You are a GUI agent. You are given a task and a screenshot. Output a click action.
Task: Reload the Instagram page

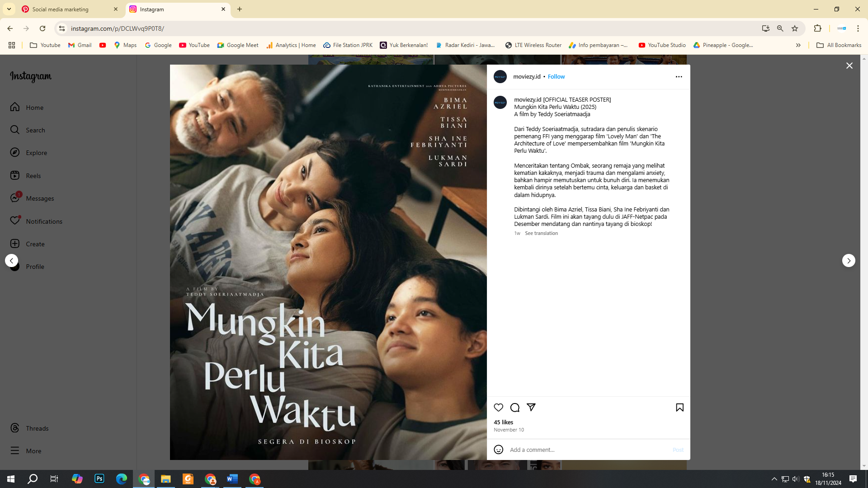coord(42,28)
